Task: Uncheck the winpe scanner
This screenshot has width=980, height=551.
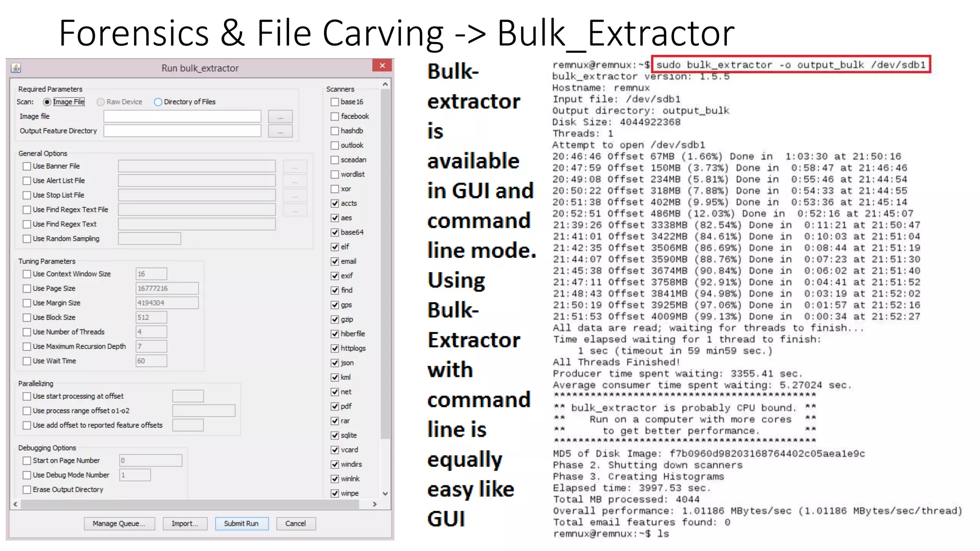Action: 335,494
